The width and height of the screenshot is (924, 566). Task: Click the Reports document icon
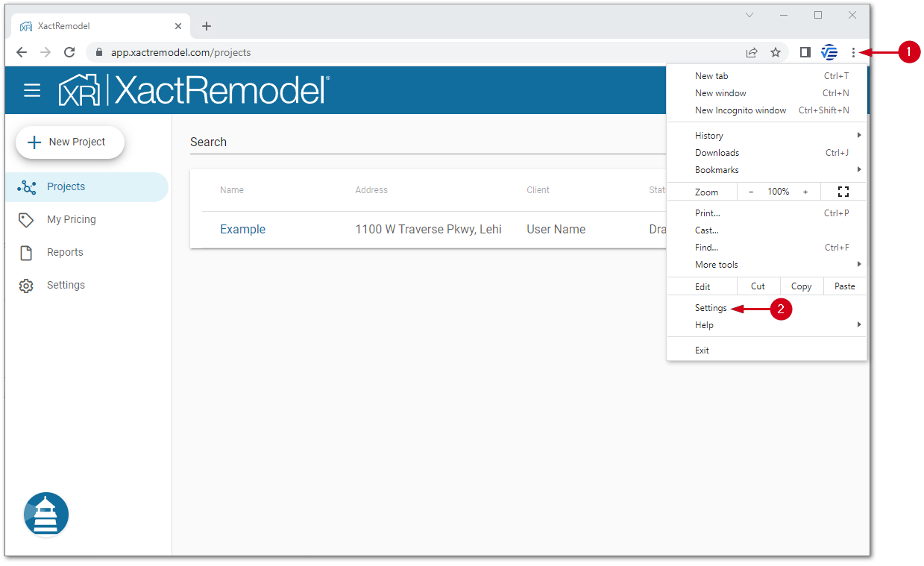point(27,252)
